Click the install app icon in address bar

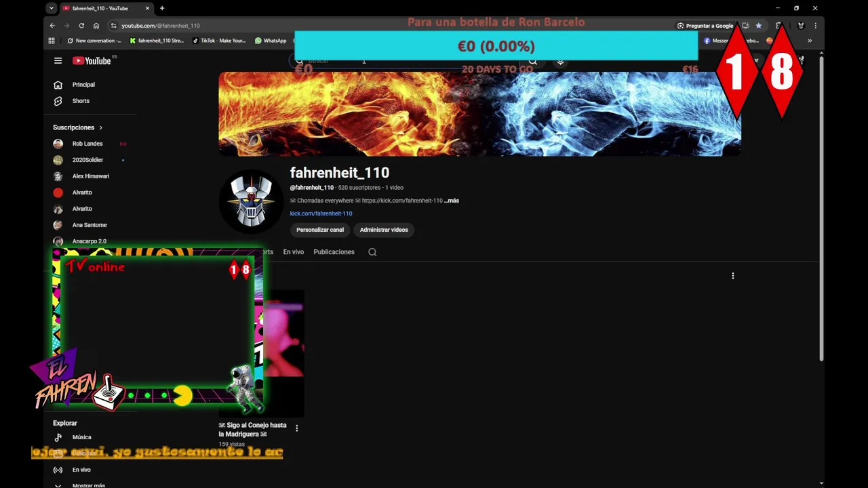(745, 26)
